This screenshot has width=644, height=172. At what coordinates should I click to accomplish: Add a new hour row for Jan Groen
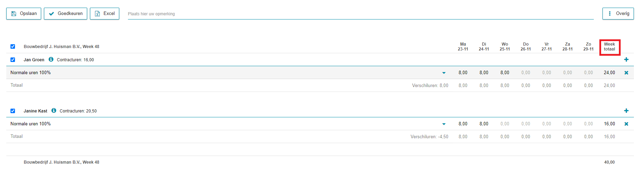click(626, 60)
